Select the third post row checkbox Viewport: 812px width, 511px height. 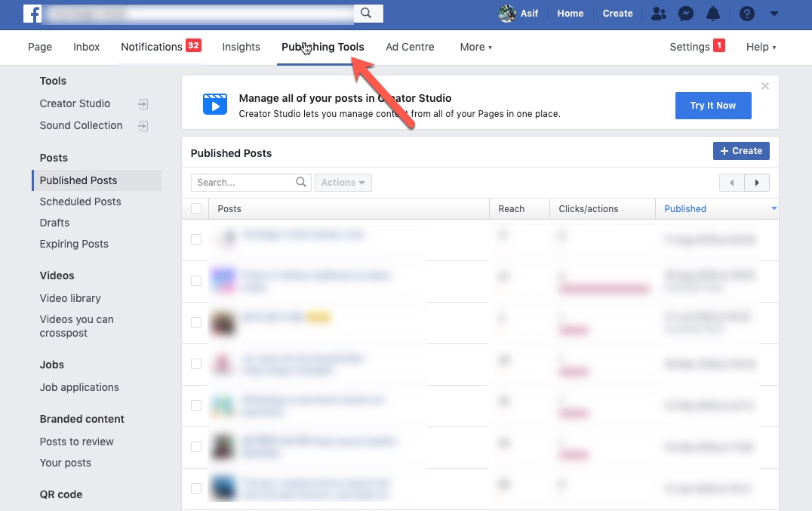(x=196, y=322)
